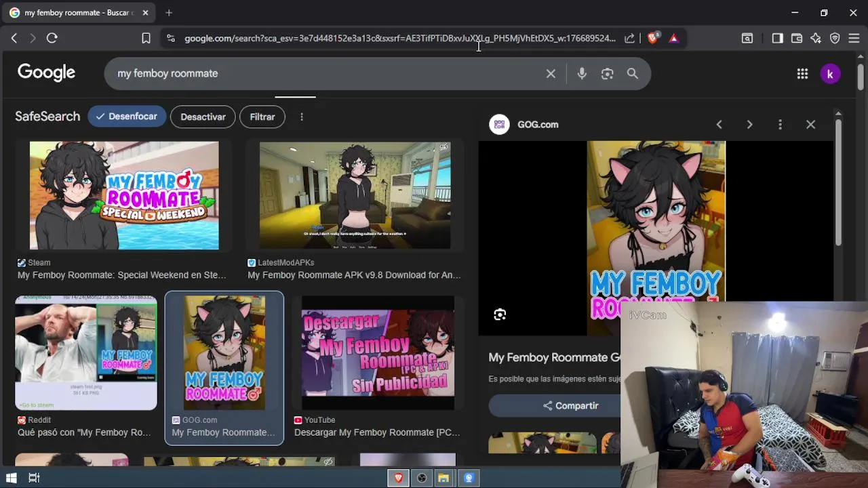Toggle the browser sidebar panel icon
The height and width of the screenshot is (488, 868).
coord(777,39)
